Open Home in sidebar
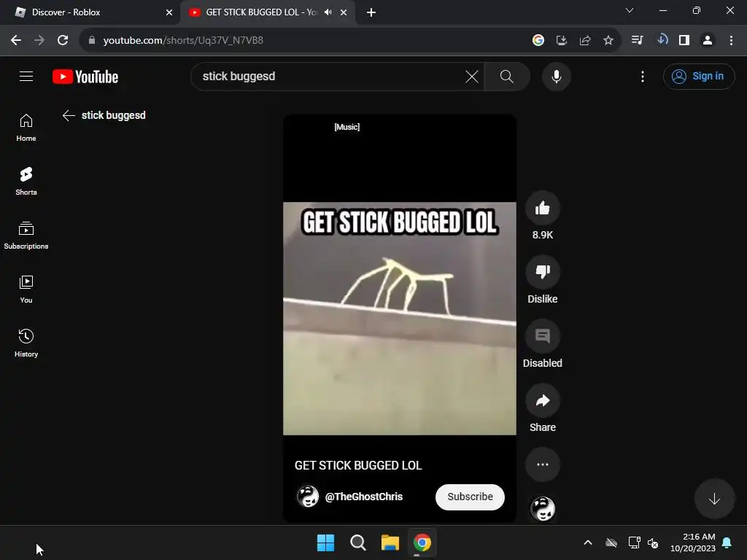 click(26, 128)
